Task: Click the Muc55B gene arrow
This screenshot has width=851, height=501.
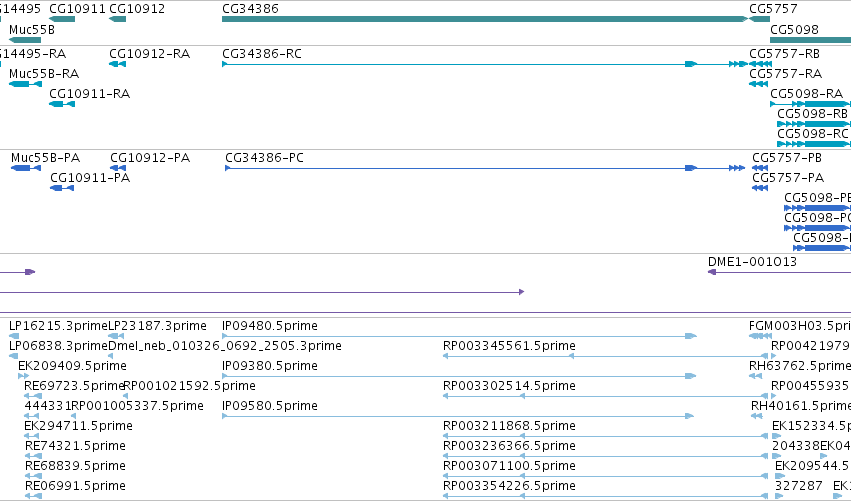Action: coord(25,40)
